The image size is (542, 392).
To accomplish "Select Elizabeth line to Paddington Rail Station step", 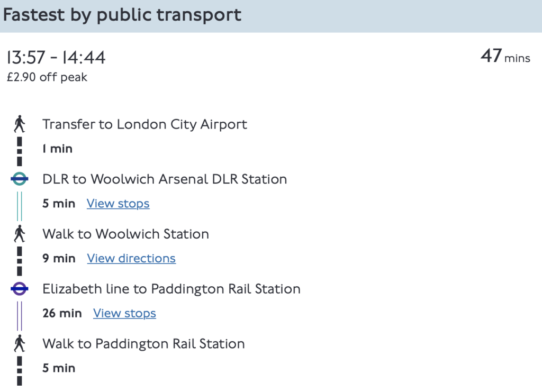I will [x=171, y=289].
